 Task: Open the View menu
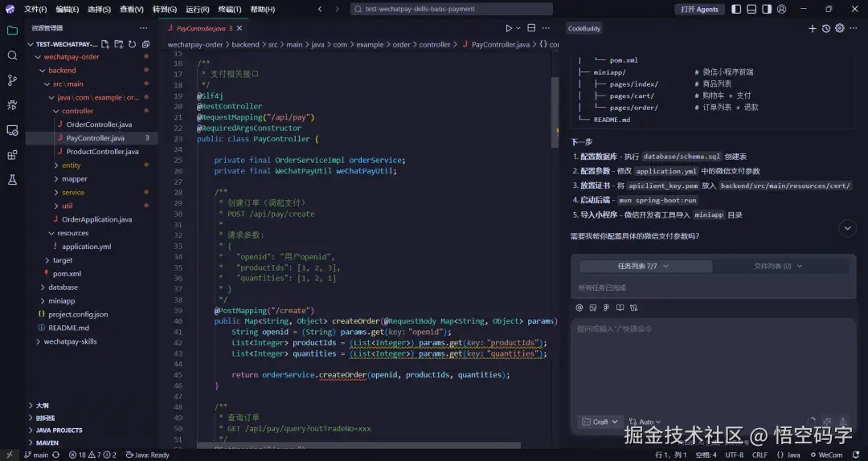132,9
